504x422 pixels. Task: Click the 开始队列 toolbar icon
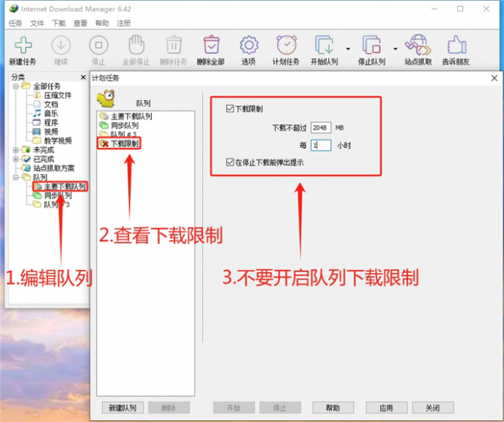tap(324, 44)
